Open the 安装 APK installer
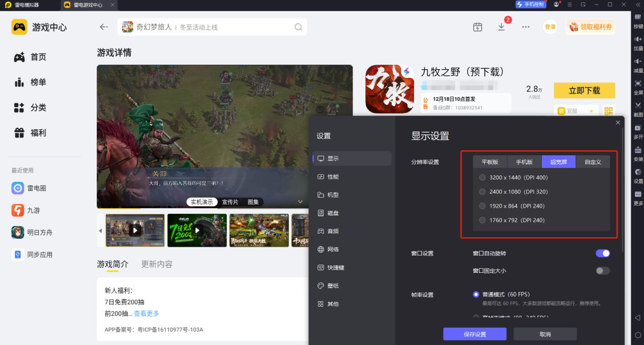644x345 pixels. [638, 153]
